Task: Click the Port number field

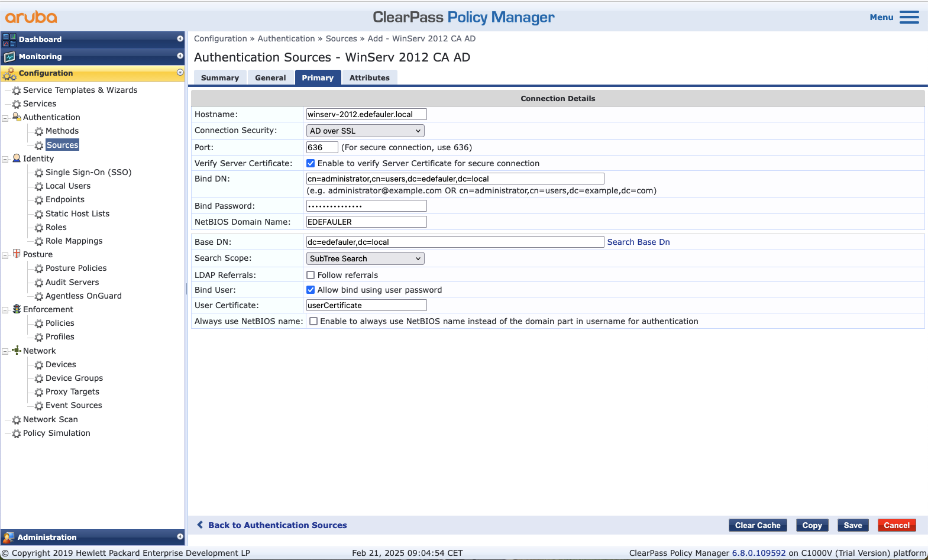Action: pos(322,147)
